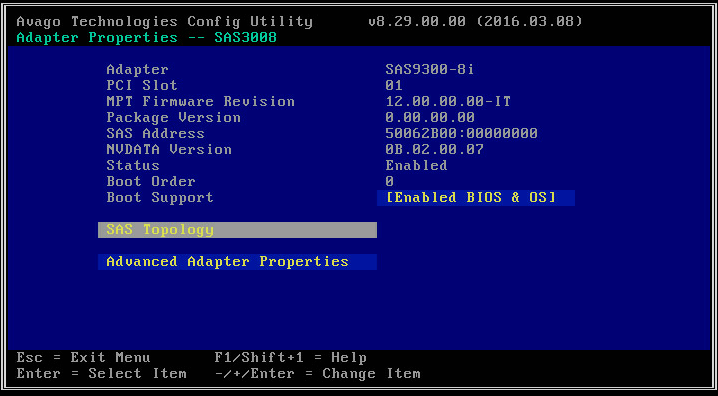Click the PCI Slot label
718x396 pixels.
pos(142,86)
